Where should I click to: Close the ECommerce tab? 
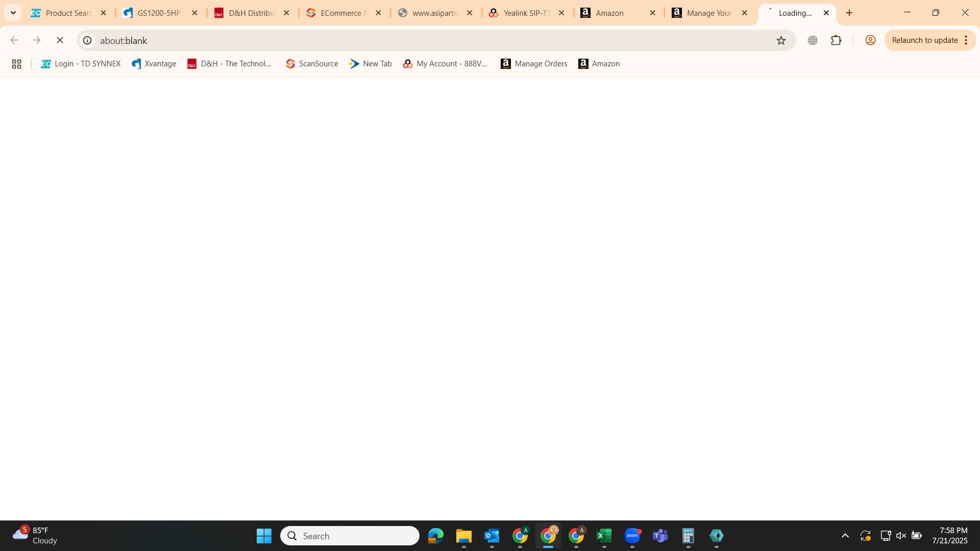[378, 13]
